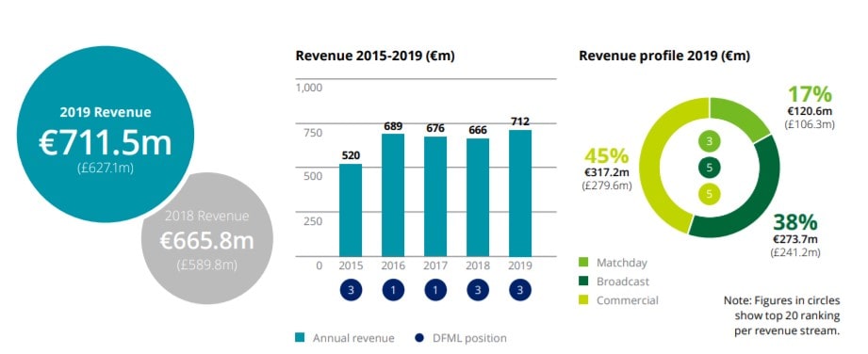
Task: Click the DFML position legend dot
Action: coord(419,338)
